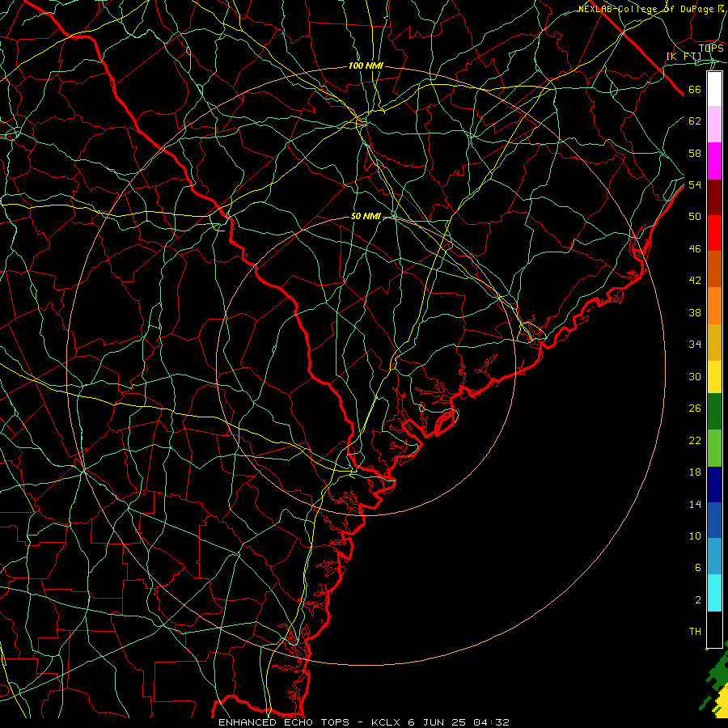Click the [K FT] units label

point(684,57)
